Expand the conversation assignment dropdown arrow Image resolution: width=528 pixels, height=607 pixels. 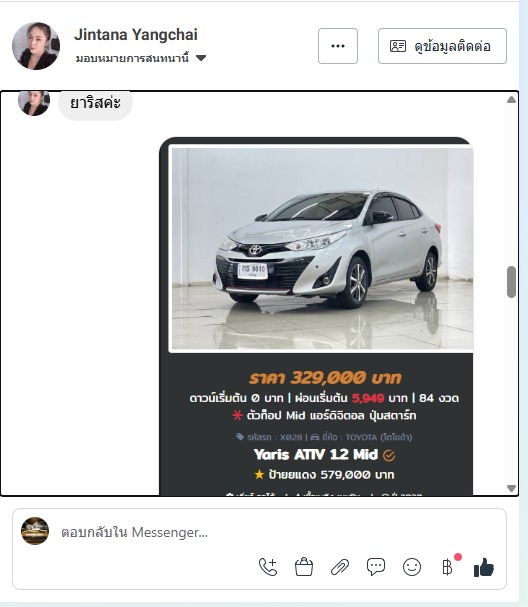[201, 58]
